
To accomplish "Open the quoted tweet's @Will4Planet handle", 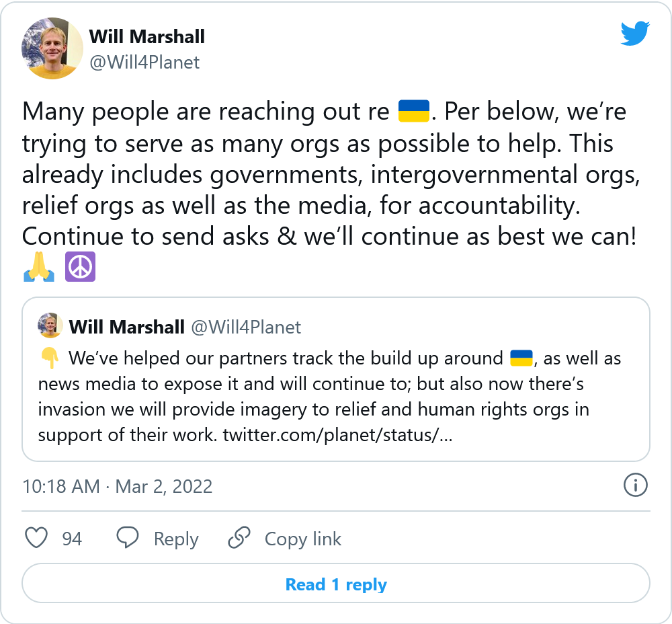I will tap(246, 327).
